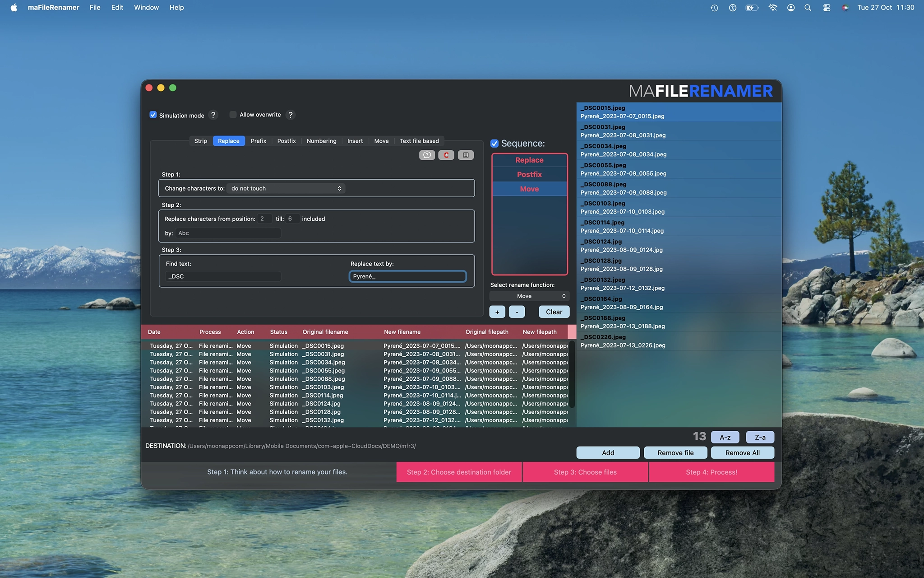924x578 pixels.
Task: Open the Wi-Fi menu bar icon
Action: tap(773, 8)
